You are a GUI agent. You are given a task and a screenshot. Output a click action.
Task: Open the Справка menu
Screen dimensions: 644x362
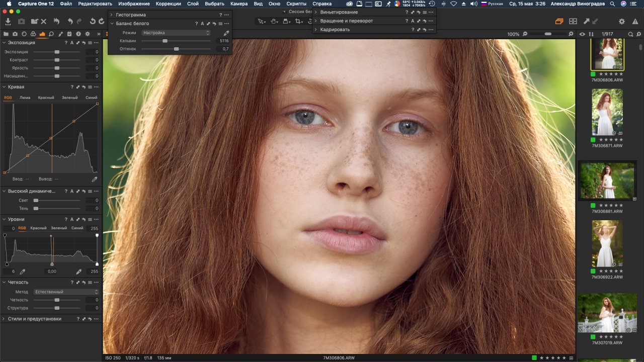(322, 4)
